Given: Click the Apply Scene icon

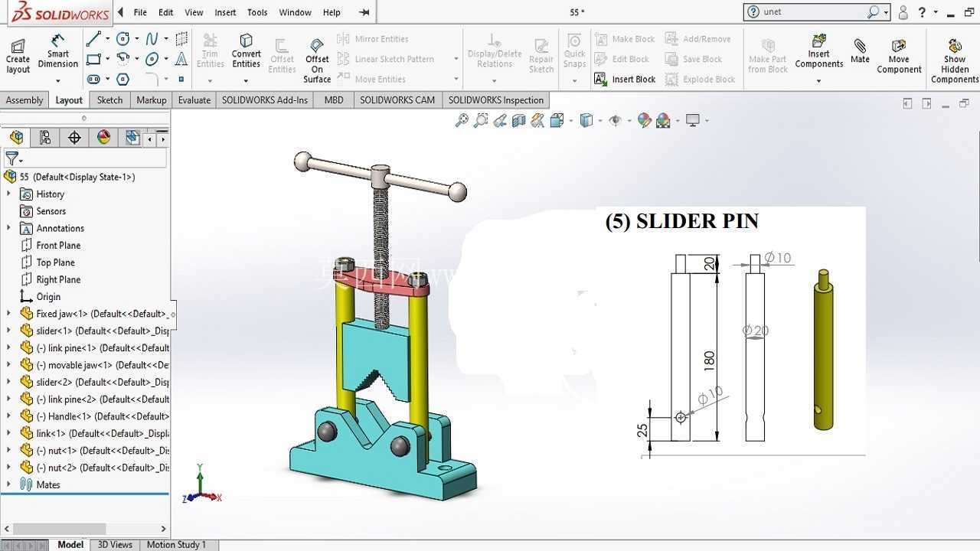Looking at the screenshot, I should (663, 120).
